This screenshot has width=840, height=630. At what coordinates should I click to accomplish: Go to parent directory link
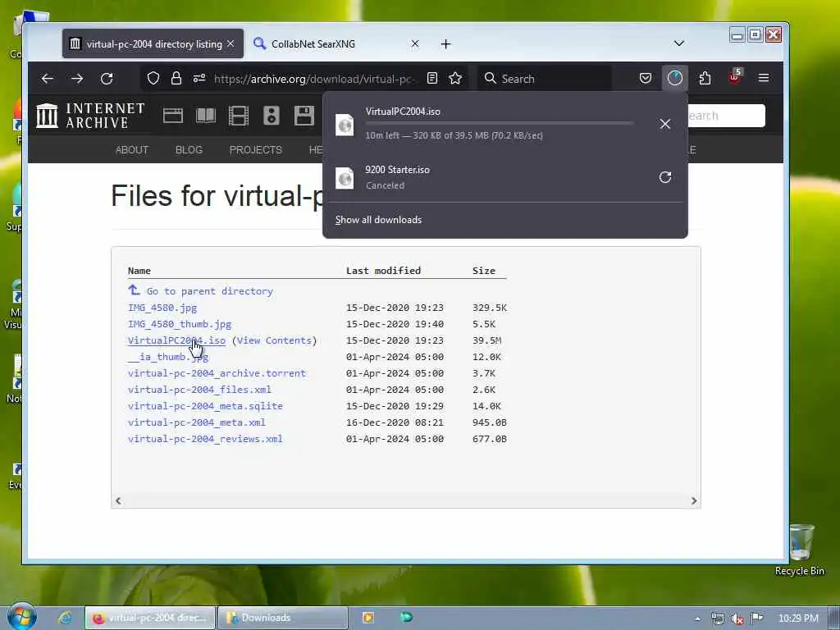coord(200,291)
